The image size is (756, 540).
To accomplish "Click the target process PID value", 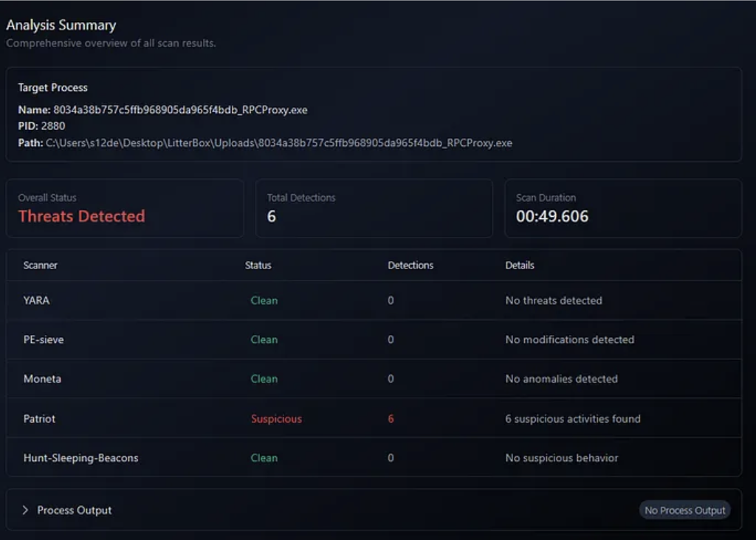I will tap(53, 126).
